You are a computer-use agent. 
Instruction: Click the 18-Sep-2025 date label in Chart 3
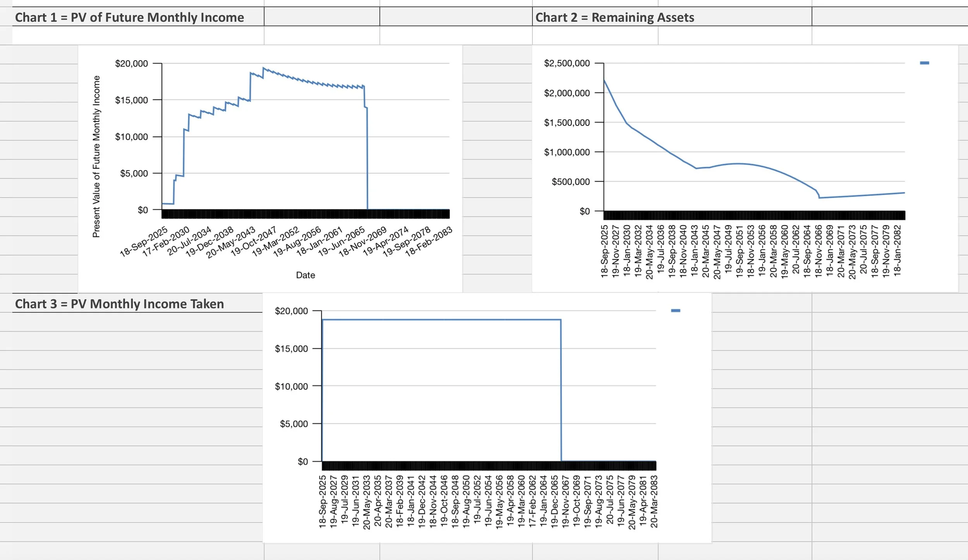[x=322, y=502]
